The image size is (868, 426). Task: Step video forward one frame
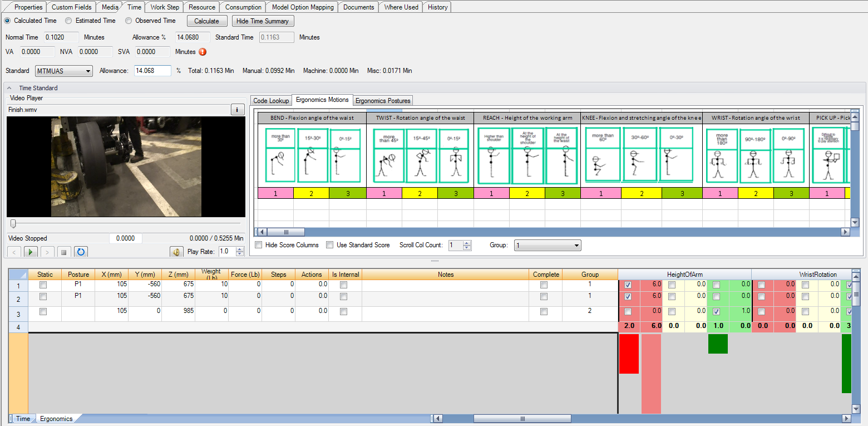pos(47,252)
